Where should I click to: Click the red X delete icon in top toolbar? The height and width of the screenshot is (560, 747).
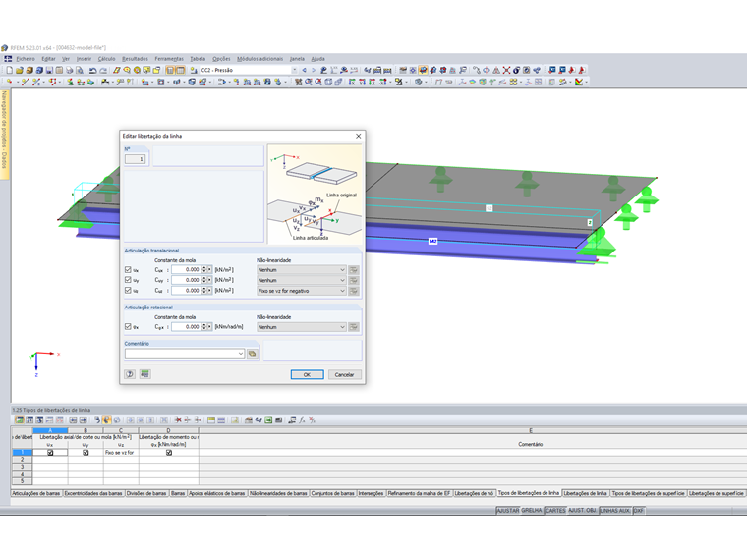(x=506, y=70)
